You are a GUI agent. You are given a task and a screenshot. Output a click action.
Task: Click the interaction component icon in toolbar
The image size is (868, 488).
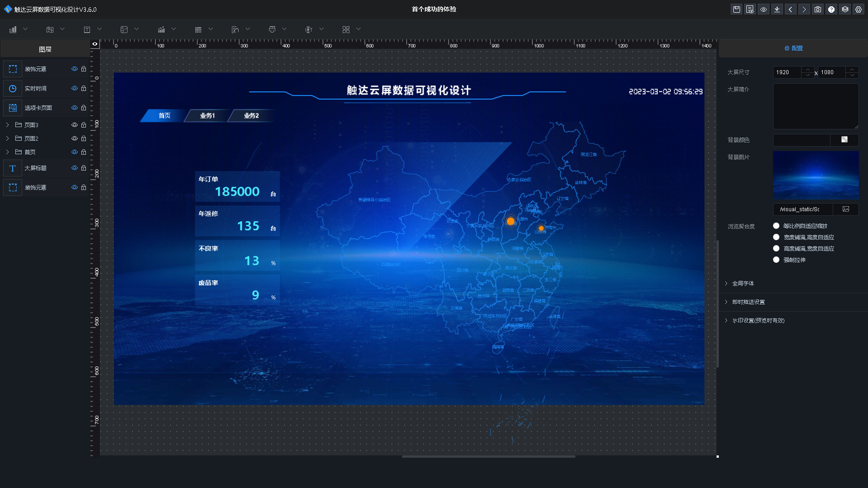click(235, 29)
